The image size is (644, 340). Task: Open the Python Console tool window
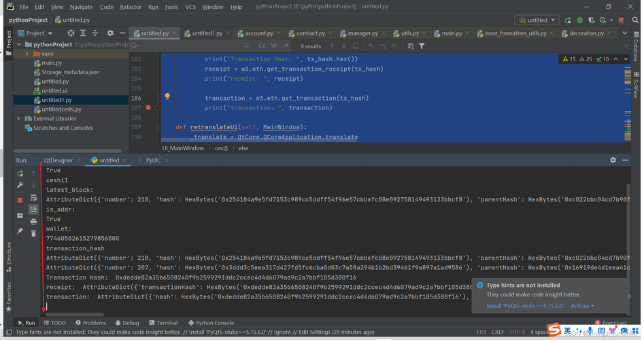211,323
